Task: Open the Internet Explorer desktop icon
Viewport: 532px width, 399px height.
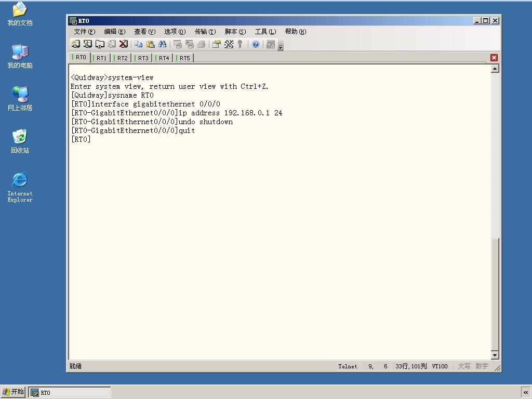Action: (20, 187)
